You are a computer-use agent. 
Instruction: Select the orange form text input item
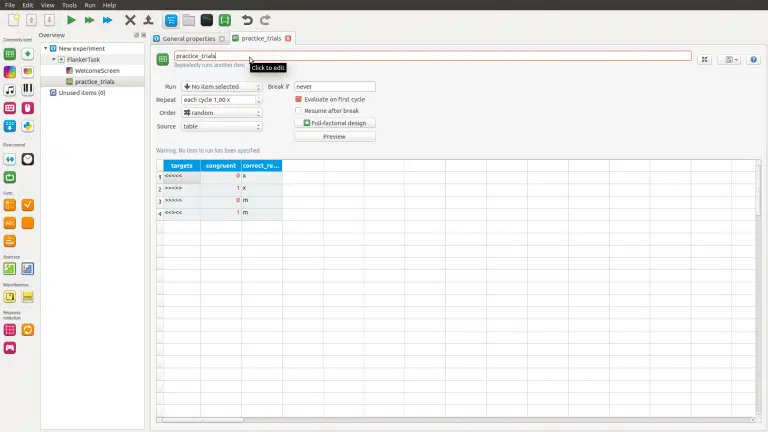tap(10, 223)
